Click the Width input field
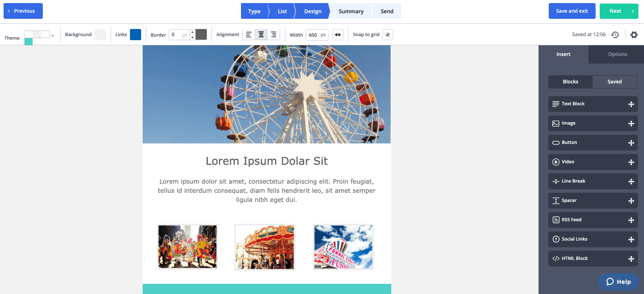The width and height of the screenshot is (644, 294). pyautogui.click(x=313, y=35)
